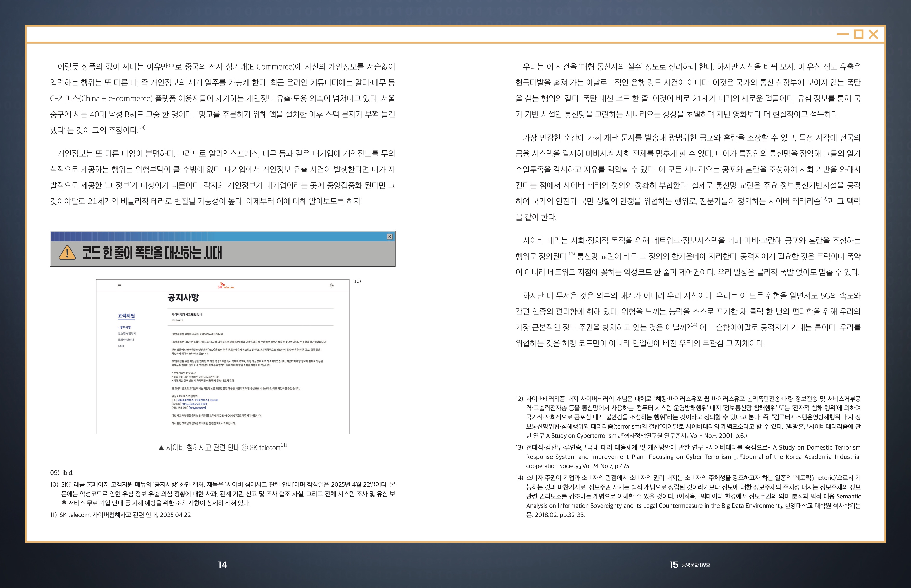Click the globe language icon
The image size is (911, 588).
point(331,286)
